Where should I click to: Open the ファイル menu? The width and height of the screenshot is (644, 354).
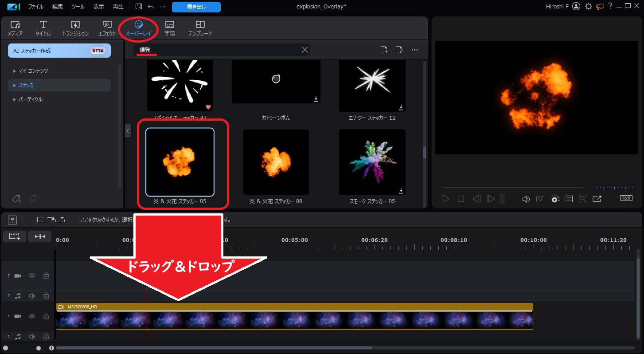click(36, 7)
